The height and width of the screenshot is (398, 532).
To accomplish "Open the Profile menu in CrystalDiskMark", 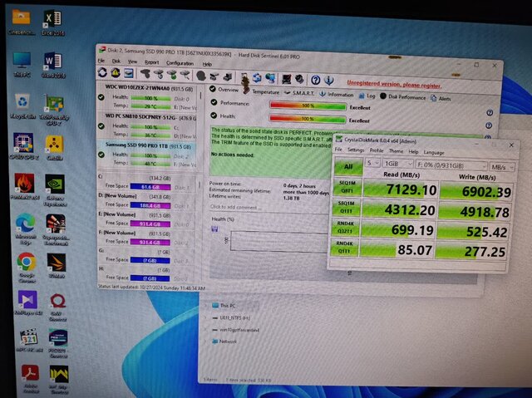I will tap(377, 150).
